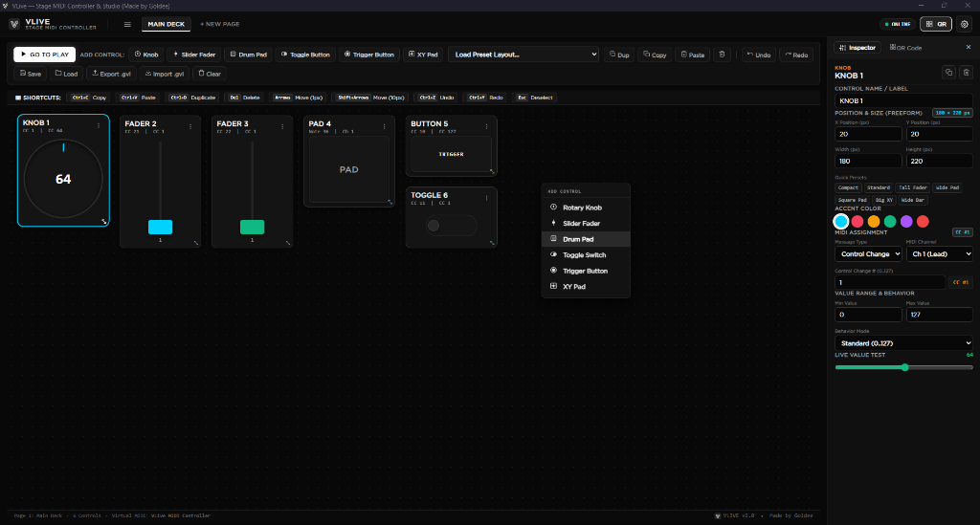This screenshot has width=980, height=525.
Task: Apply the Compact quick preset
Action: (x=848, y=187)
